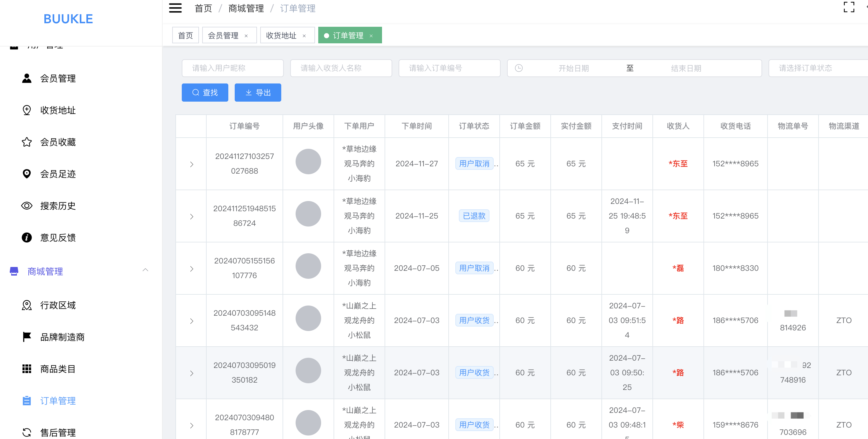Click the 开始日期 date field
Screen dimensions: 868x439
573,68
